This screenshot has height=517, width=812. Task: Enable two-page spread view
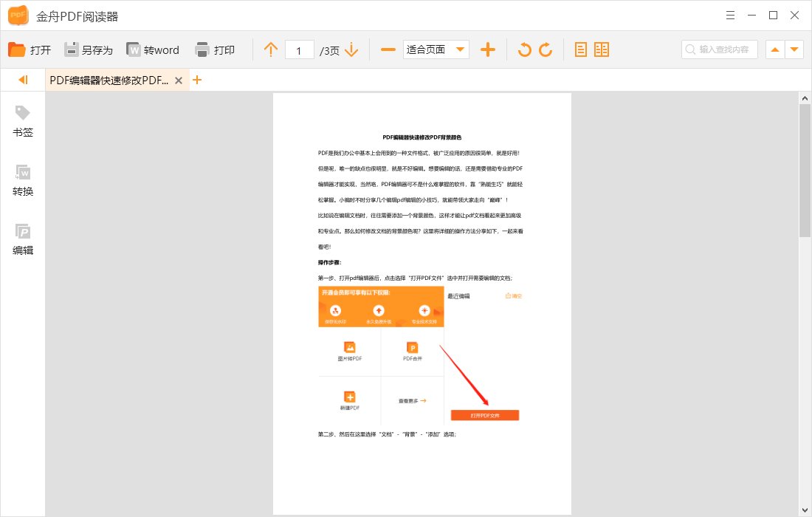pyautogui.click(x=602, y=49)
